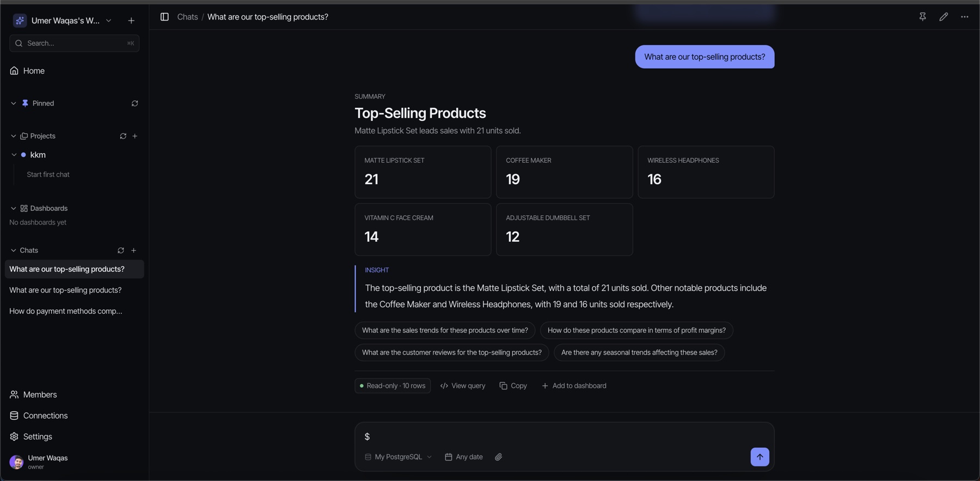The width and height of the screenshot is (980, 481).
Task: Refresh the Chats list
Action: pyautogui.click(x=121, y=251)
